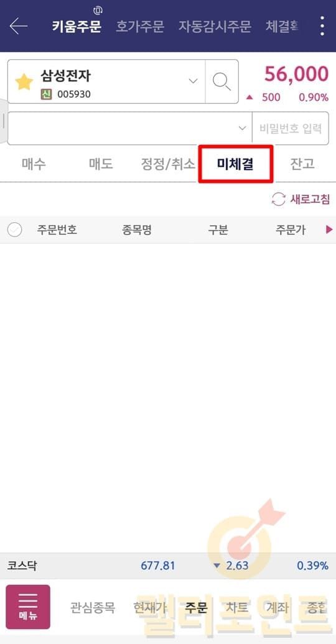336x644 pixels.
Task: Open the three-dot more options menu
Action: (322, 26)
